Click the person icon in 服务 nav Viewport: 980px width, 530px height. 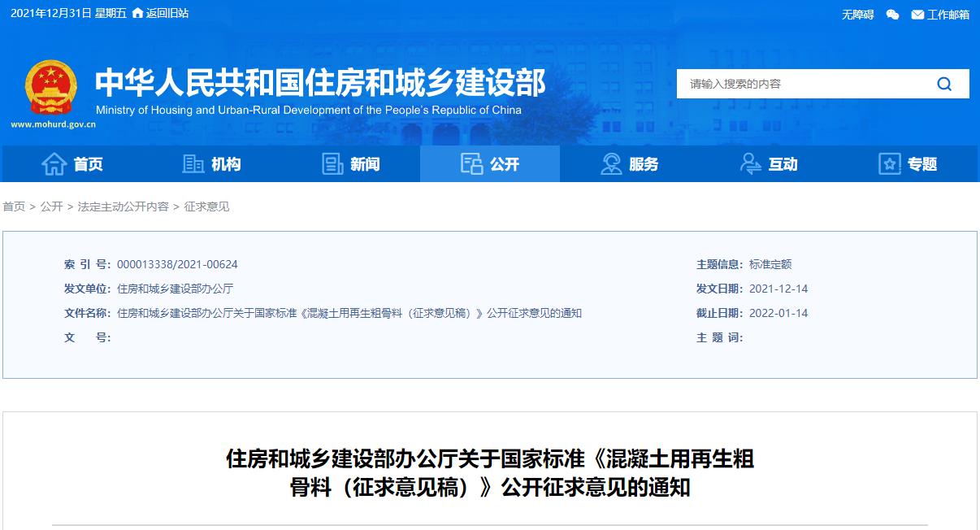(611, 164)
